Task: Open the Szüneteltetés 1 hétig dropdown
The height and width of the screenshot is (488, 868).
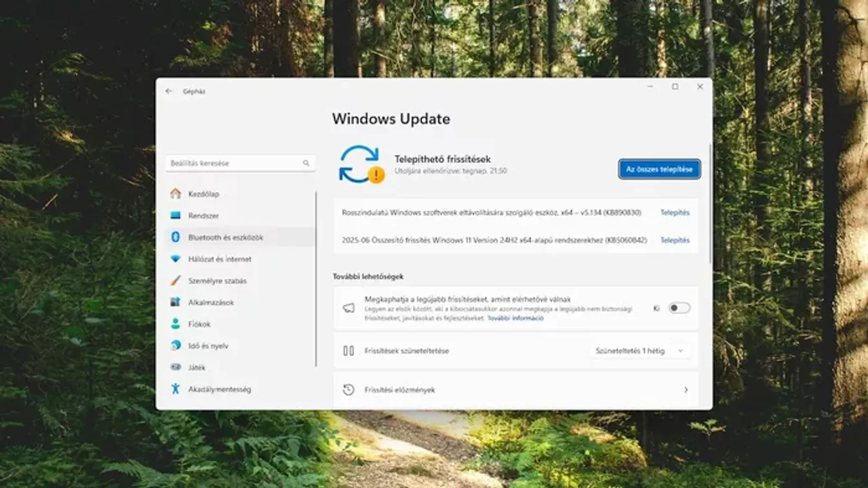Action: [639, 351]
